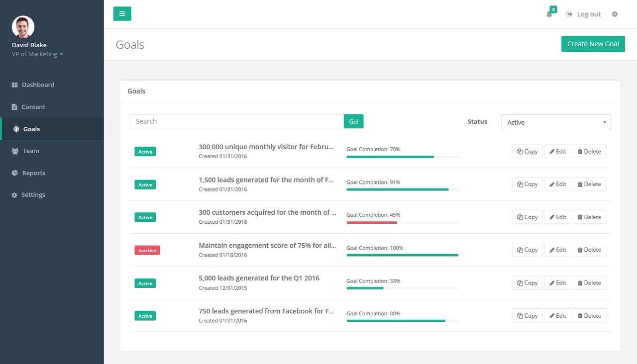Expand the truncated 300 customers goal title
Image resolution: width=637 pixels, height=364 pixels.
pos(267,212)
